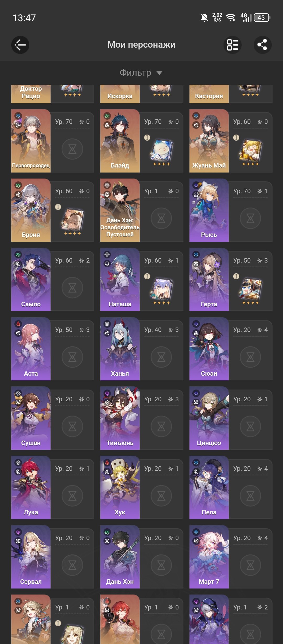Select the Март 7 character portrait
283x644 pixels.
(x=209, y=557)
